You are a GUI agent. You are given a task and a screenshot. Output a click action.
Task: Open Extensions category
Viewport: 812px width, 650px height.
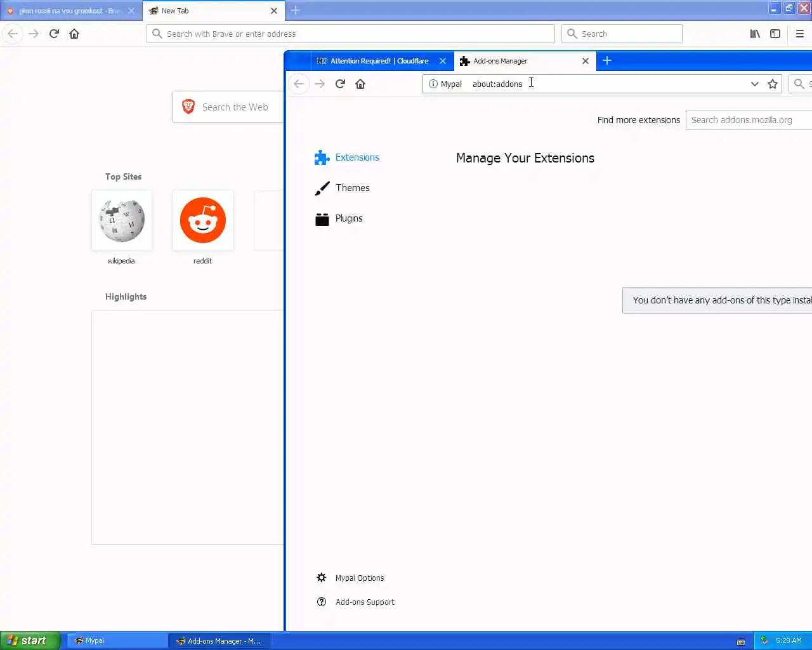(347, 157)
